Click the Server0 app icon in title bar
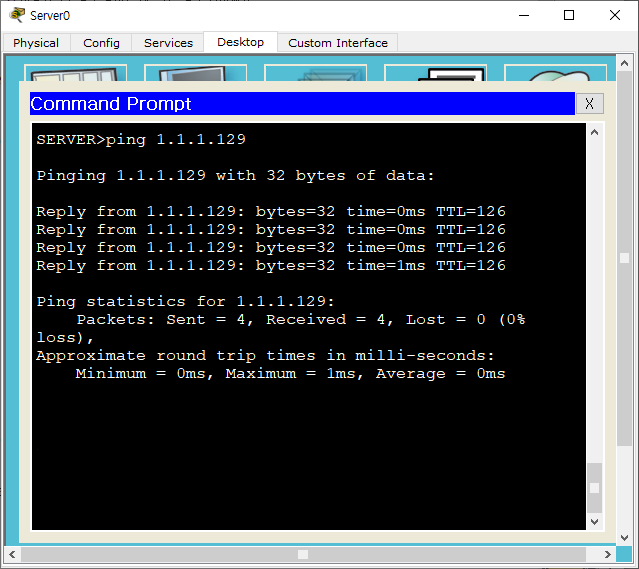Image resolution: width=639 pixels, height=569 pixels. point(17,15)
